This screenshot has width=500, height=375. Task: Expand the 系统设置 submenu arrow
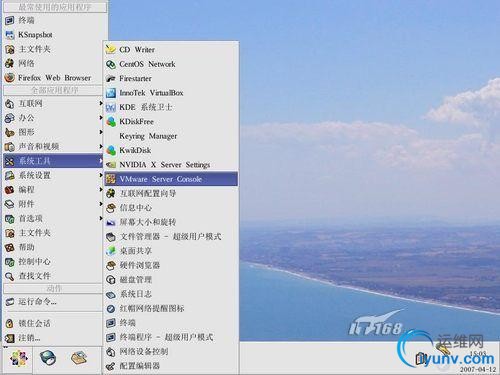pyautogui.click(x=100, y=175)
